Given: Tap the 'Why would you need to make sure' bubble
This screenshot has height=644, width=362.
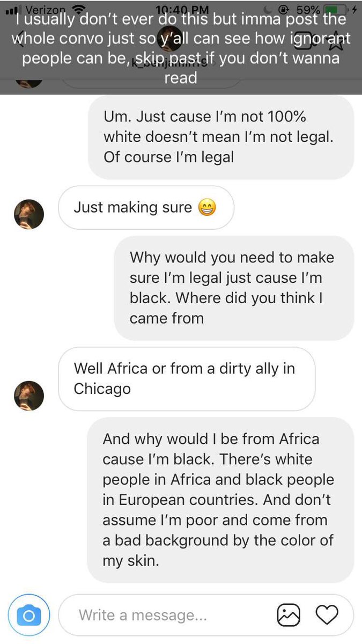Looking at the screenshot, I should tap(234, 288).
